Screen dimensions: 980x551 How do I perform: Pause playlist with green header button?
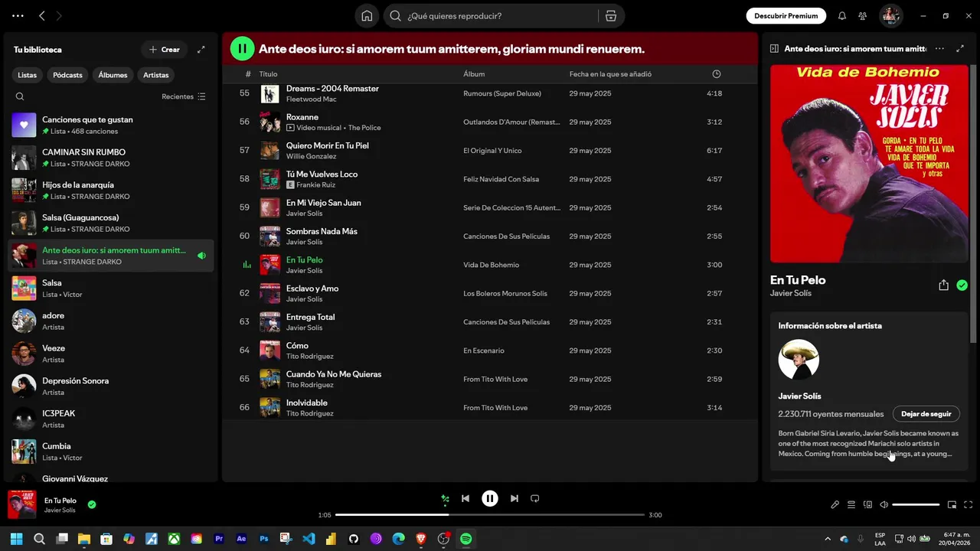242,49
